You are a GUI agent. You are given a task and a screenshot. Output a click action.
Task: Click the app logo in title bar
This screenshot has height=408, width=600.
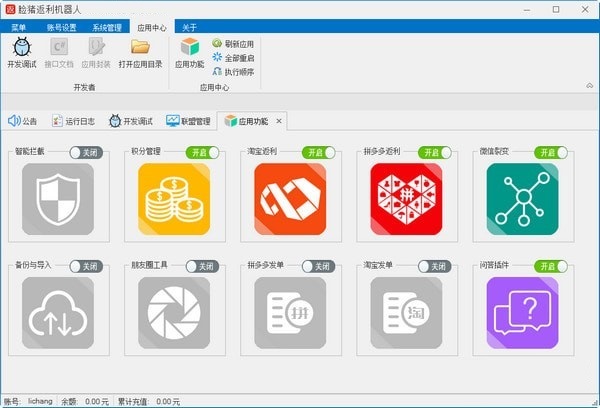coord(10,9)
